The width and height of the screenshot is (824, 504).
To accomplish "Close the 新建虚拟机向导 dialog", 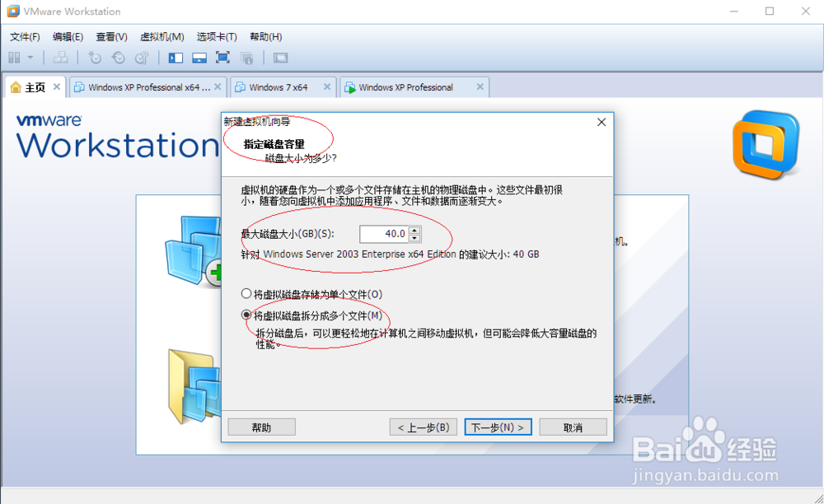I will [602, 123].
